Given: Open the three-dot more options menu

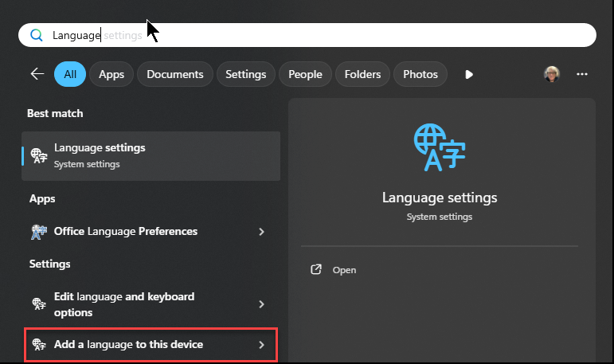Looking at the screenshot, I should click(x=582, y=74).
